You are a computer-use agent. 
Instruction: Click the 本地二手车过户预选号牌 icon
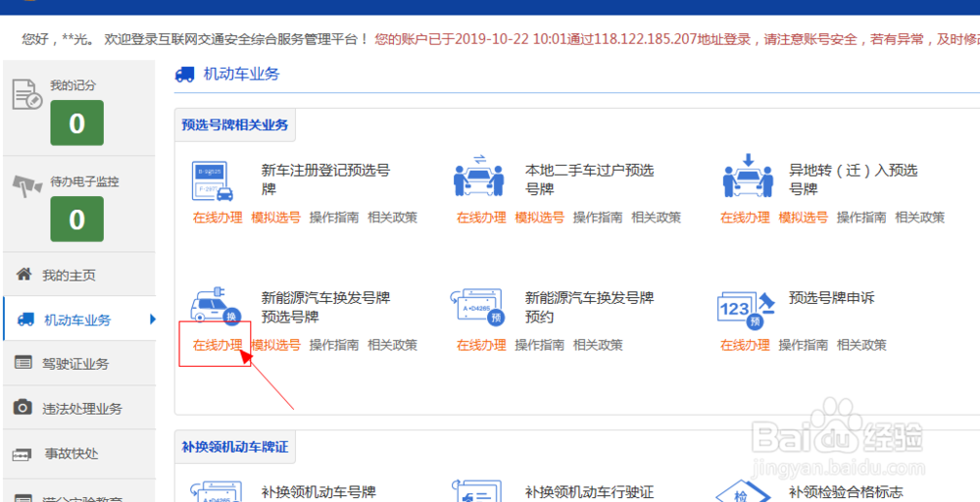[x=479, y=176]
